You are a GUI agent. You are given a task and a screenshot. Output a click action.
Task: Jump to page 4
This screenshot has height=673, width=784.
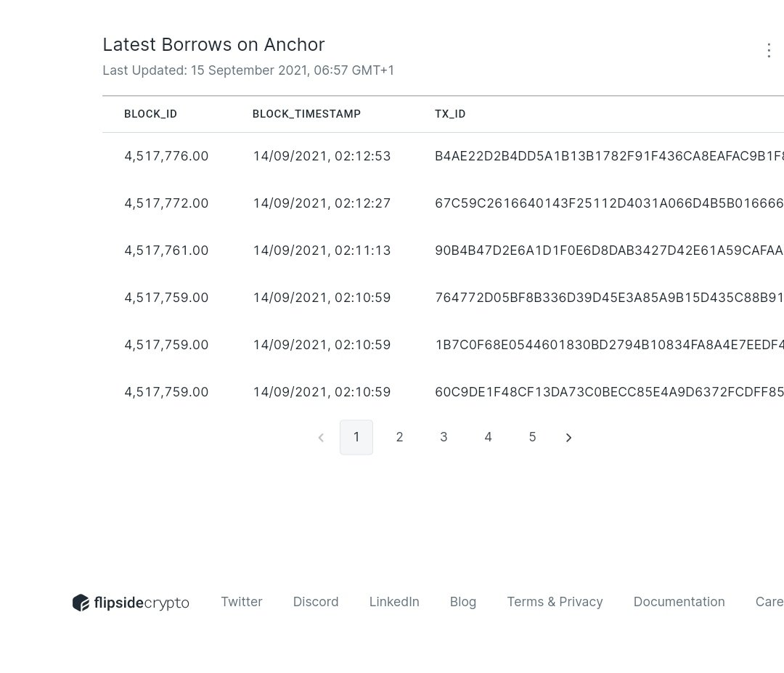coord(488,437)
